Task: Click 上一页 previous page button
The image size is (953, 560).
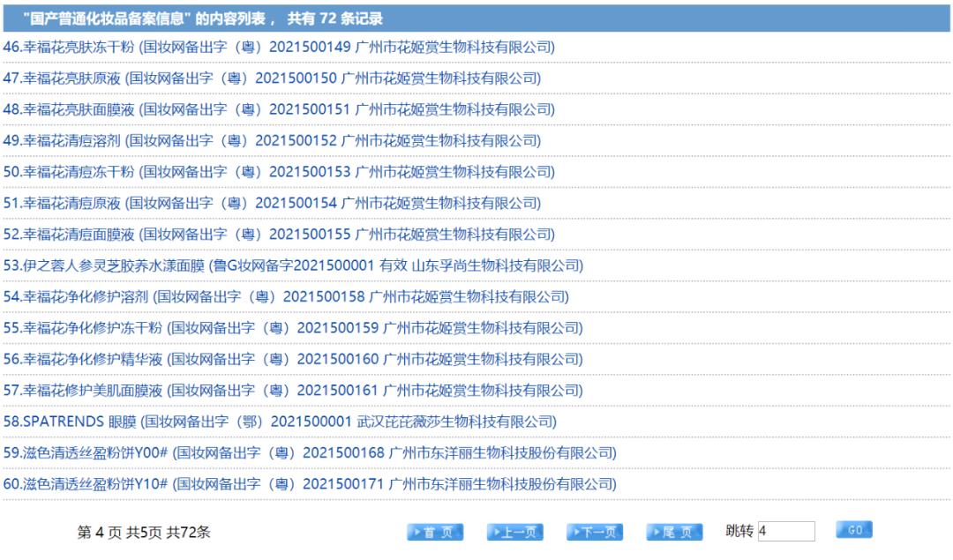Action: click(x=514, y=532)
